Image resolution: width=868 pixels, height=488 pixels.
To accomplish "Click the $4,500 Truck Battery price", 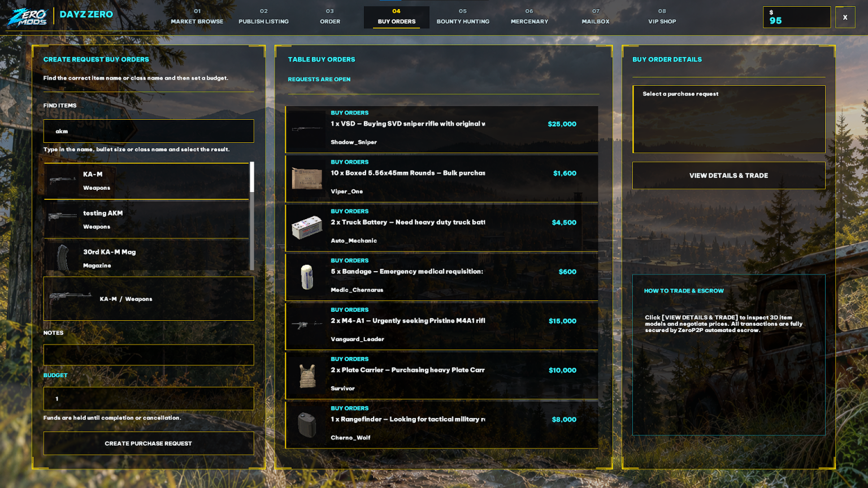I will (x=564, y=223).
